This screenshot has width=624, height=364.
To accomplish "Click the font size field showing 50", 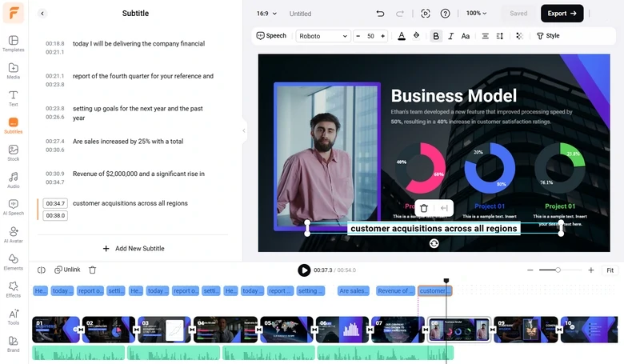I will (x=370, y=36).
